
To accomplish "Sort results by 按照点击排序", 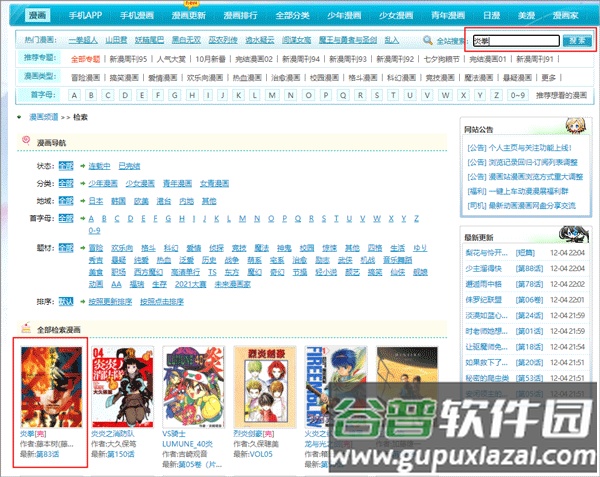I will pyautogui.click(x=161, y=300).
